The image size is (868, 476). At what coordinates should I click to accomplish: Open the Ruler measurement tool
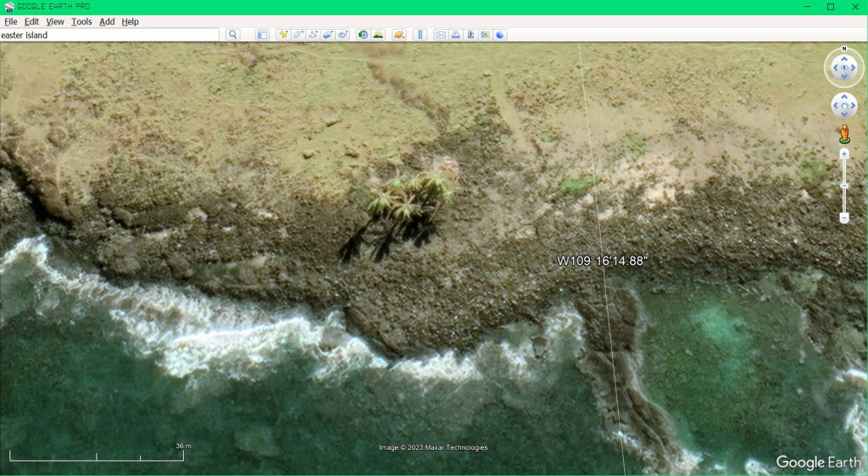coord(420,35)
